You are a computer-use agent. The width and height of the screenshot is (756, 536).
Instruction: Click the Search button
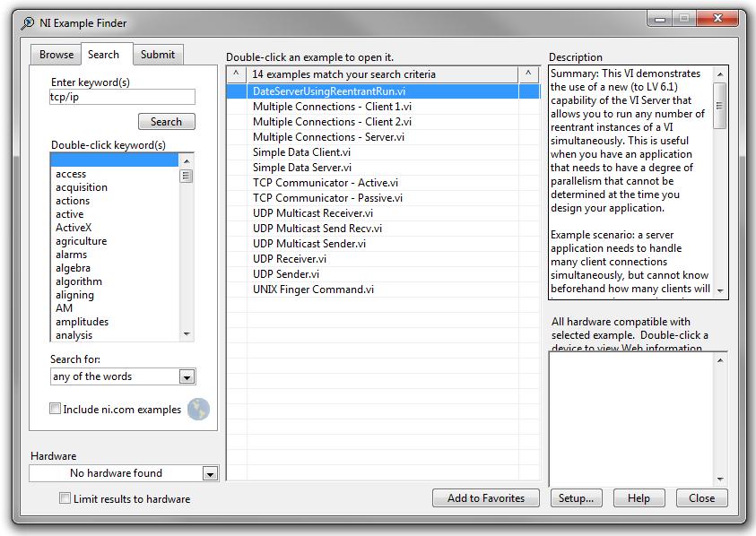pyautogui.click(x=166, y=122)
